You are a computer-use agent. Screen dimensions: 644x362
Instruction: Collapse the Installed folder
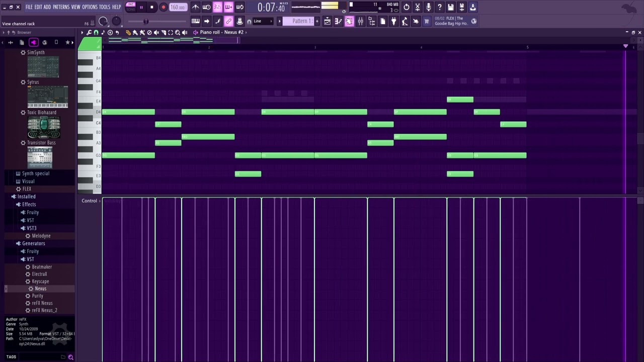(26, 197)
